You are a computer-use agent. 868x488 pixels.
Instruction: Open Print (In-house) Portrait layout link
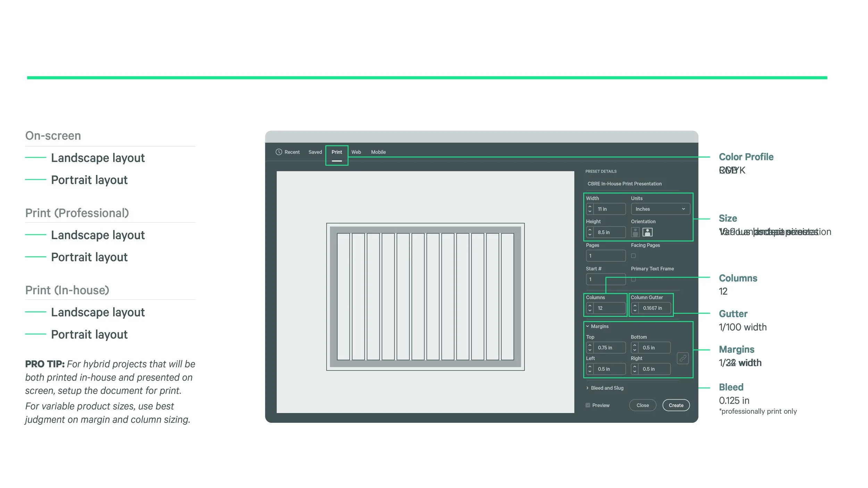click(89, 335)
